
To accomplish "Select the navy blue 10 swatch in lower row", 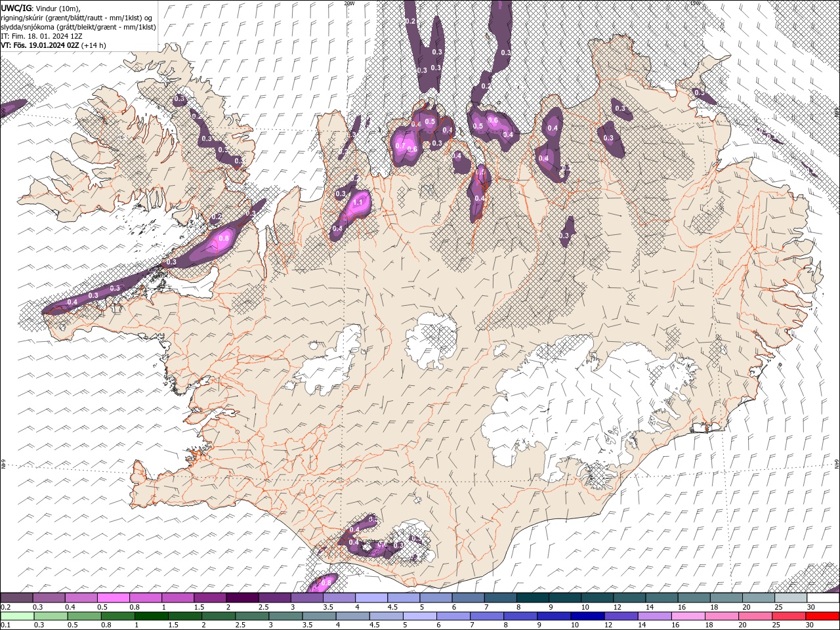I will [587, 616].
